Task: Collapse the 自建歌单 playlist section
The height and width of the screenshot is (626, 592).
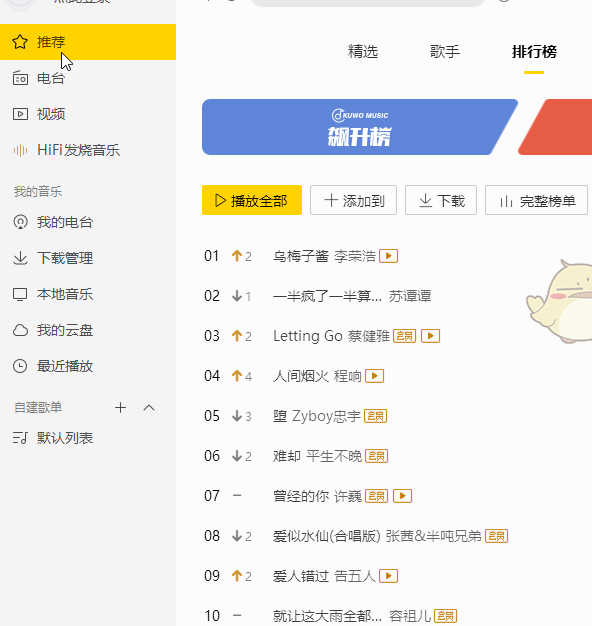Action: [149, 408]
